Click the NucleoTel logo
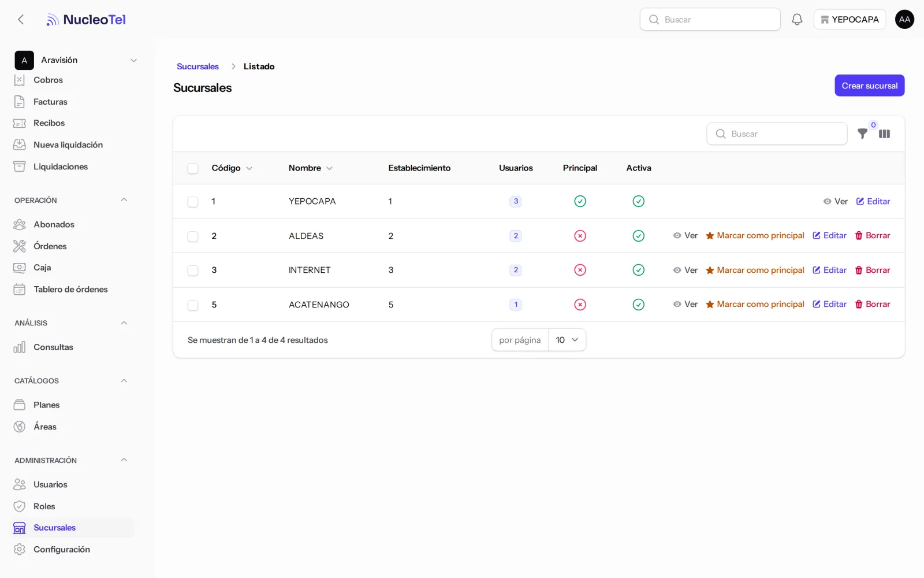 [x=86, y=20]
